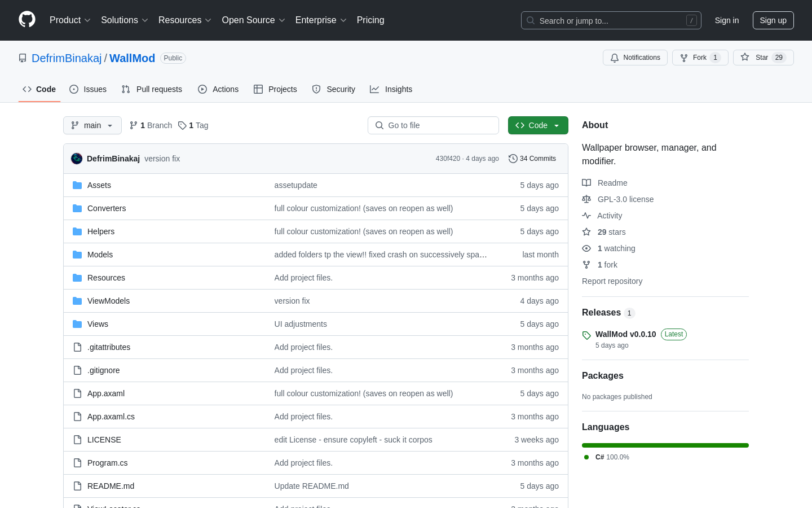Click the Packages heading link
This screenshot has height=508, width=812.
[x=602, y=376]
